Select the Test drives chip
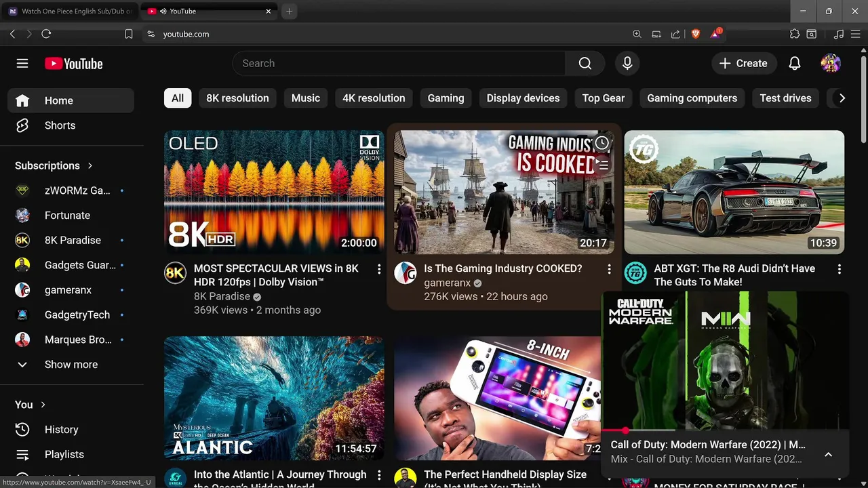The width and height of the screenshot is (868, 488). point(785,98)
